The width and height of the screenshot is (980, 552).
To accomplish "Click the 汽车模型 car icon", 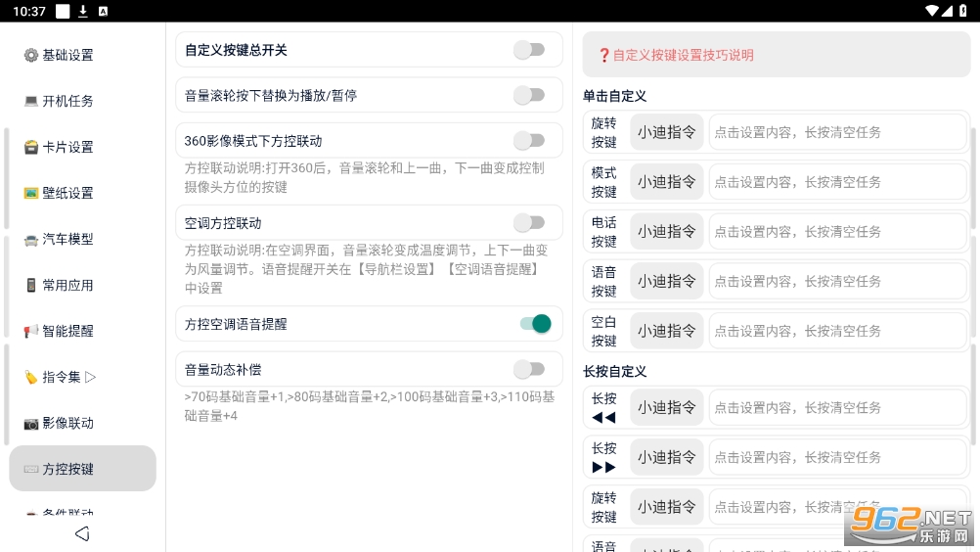I will 30,240.
